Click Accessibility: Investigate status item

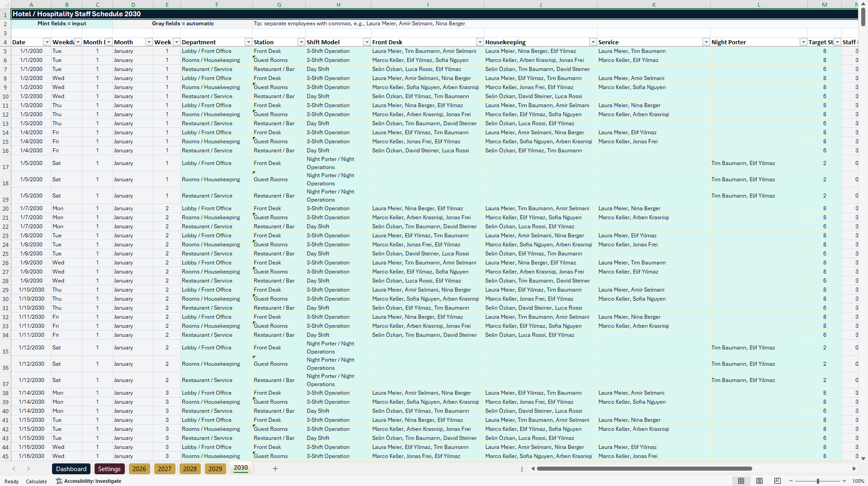[x=89, y=481]
